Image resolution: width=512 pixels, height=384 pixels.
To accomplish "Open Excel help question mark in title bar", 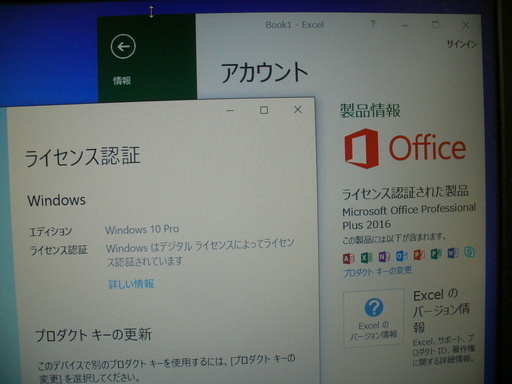I will 373,24.
